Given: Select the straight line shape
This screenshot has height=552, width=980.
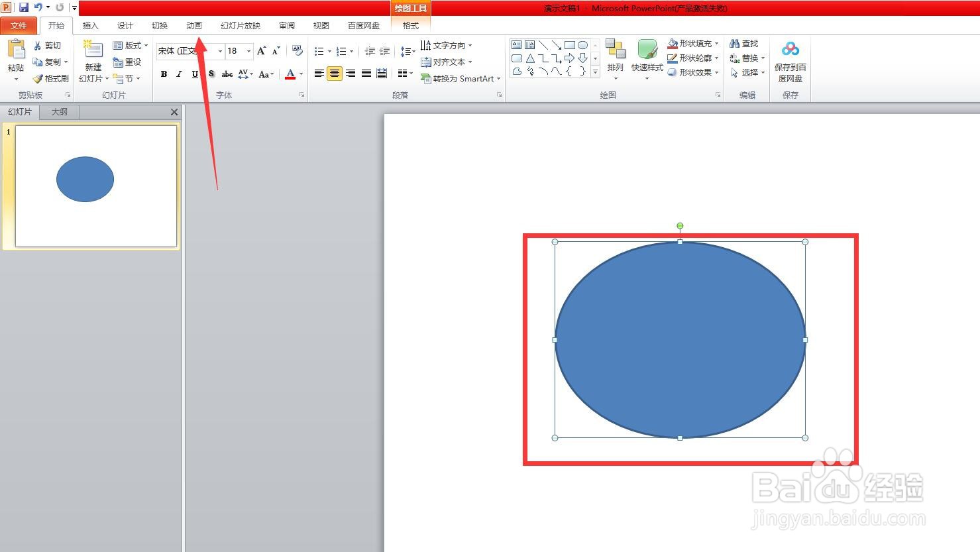Looking at the screenshot, I should tap(543, 45).
